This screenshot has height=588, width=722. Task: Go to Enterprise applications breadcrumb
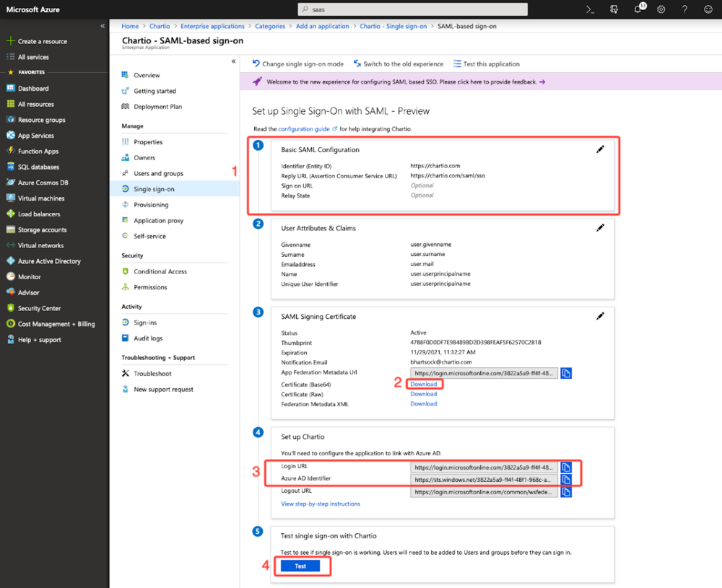tap(212, 26)
